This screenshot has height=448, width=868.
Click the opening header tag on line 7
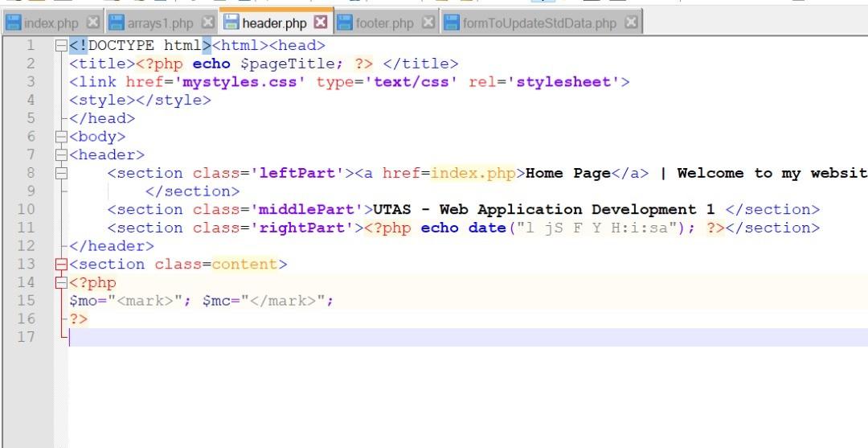[107, 155]
